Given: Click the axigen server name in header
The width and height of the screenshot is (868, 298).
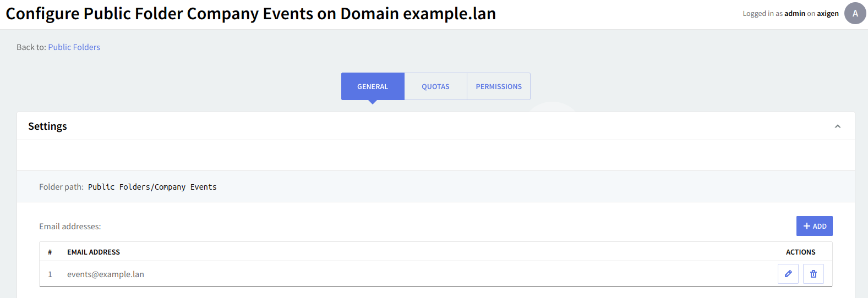Looking at the screenshot, I should 827,13.
